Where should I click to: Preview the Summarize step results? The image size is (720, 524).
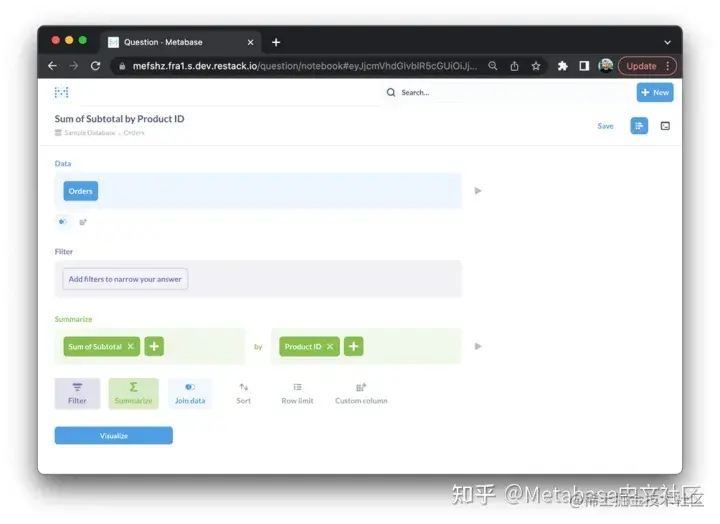pos(478,346)
